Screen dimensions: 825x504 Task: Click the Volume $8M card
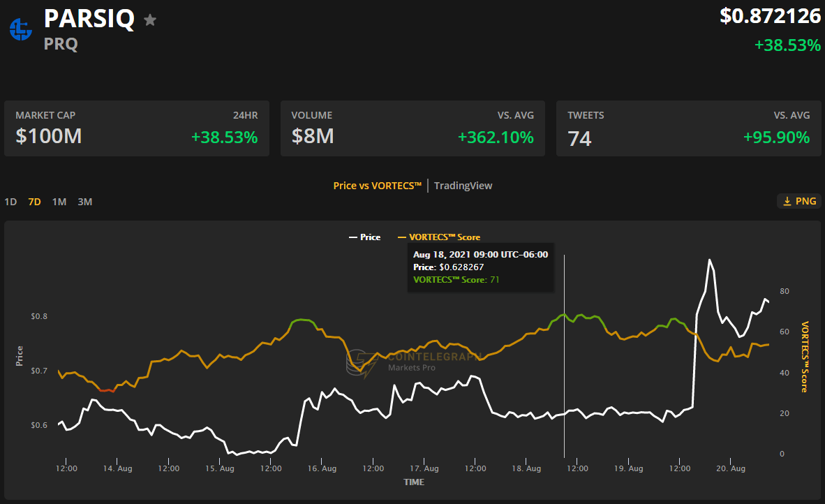pyautogui.click(x=412, y=128)
